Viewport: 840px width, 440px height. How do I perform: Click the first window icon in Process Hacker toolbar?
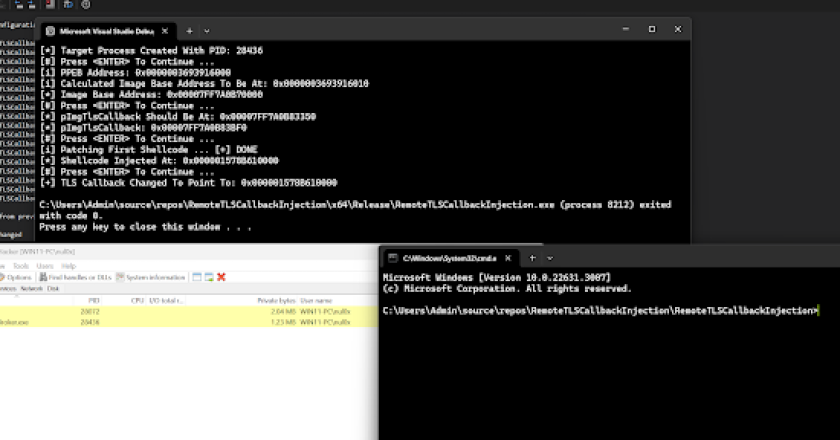click(x=197, y=277)
